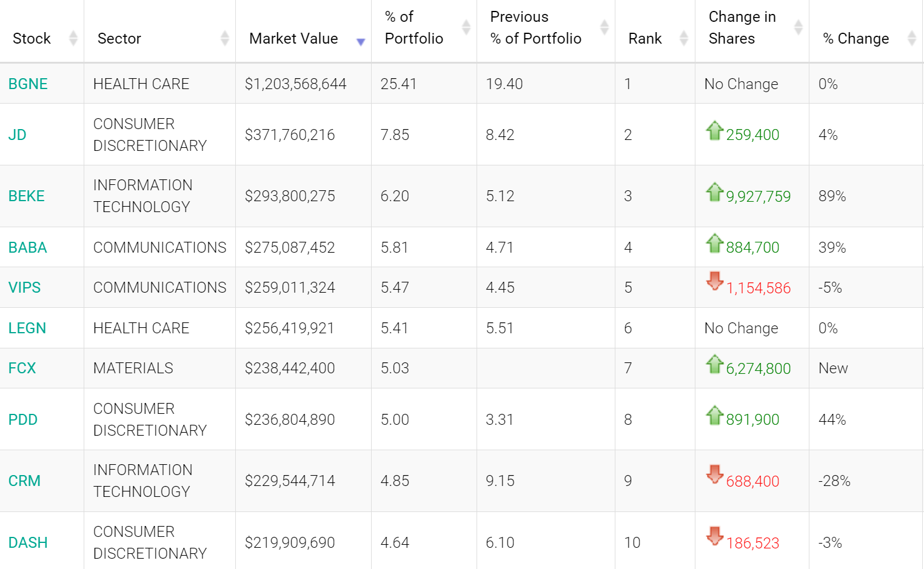Sort by % of Portfolio arrows
The height and width of the screenshot is (569, 924).
tap(466, 27)
